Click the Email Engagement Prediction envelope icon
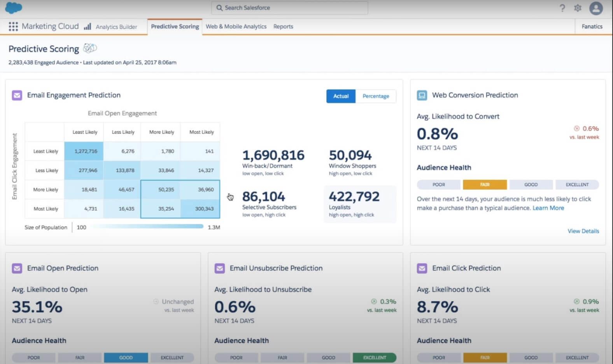Screen dimensions: 613x364 tap(17, 95)
